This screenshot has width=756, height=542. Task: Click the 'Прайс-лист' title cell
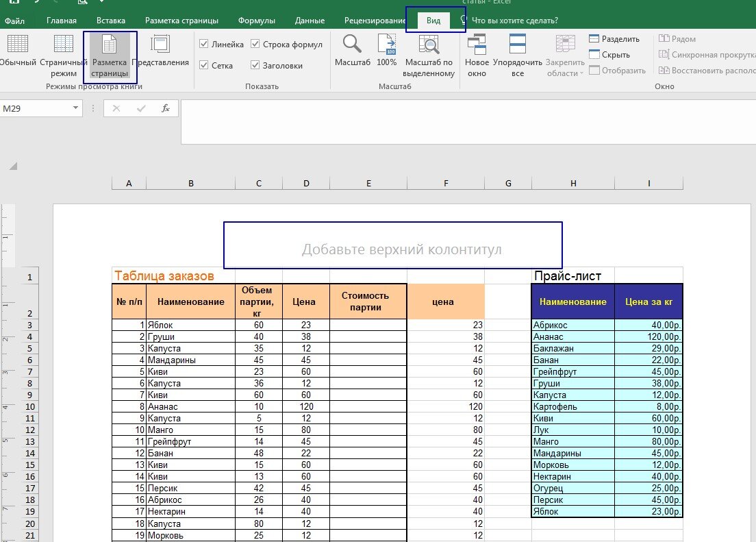pyautogui.click(x=568, y=275)
